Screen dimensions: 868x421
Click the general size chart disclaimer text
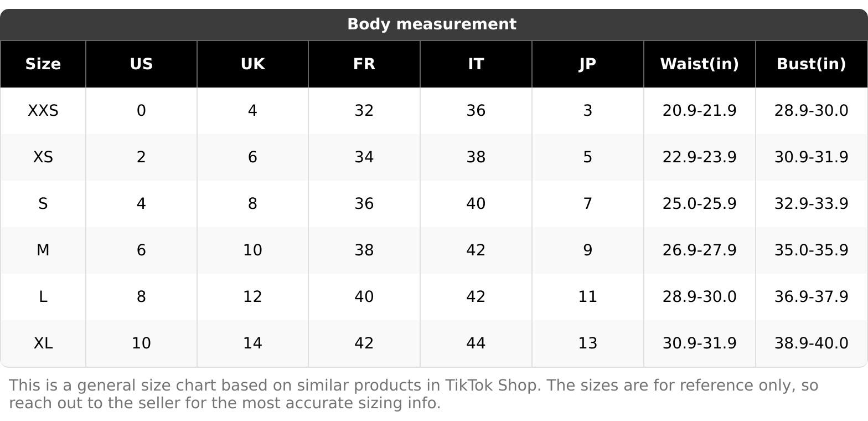coord(414,394)
